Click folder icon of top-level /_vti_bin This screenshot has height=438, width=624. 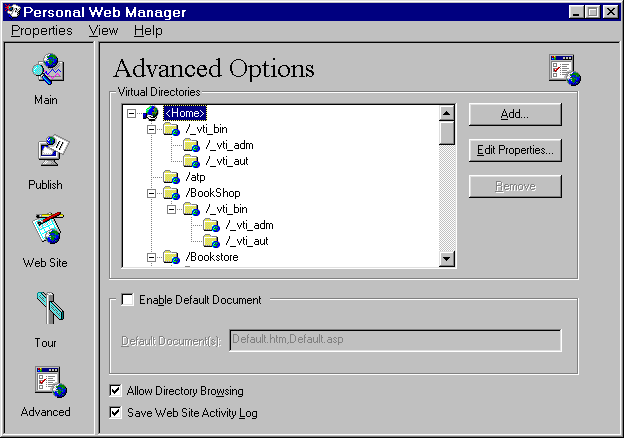click(172, 129)
